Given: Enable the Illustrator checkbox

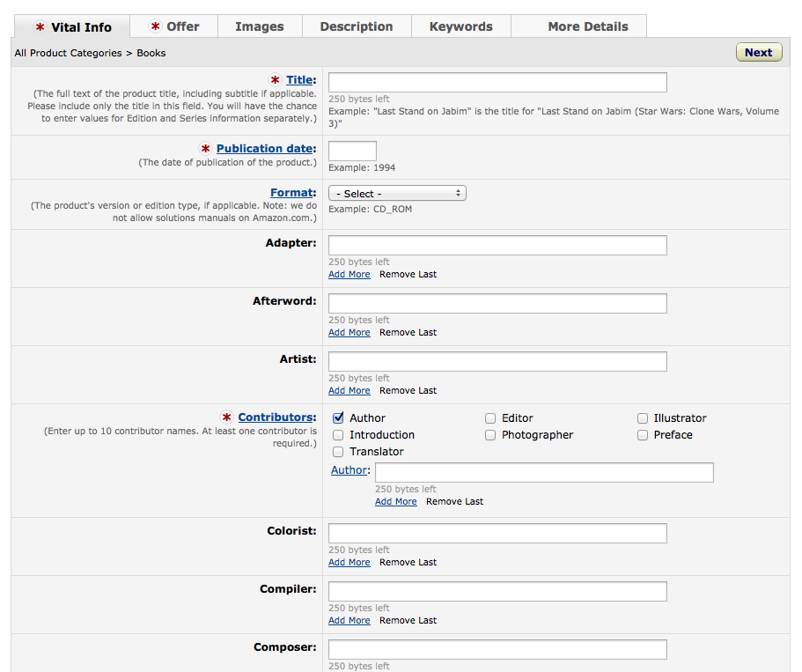Looking at the screenshot, I should 643,418.
